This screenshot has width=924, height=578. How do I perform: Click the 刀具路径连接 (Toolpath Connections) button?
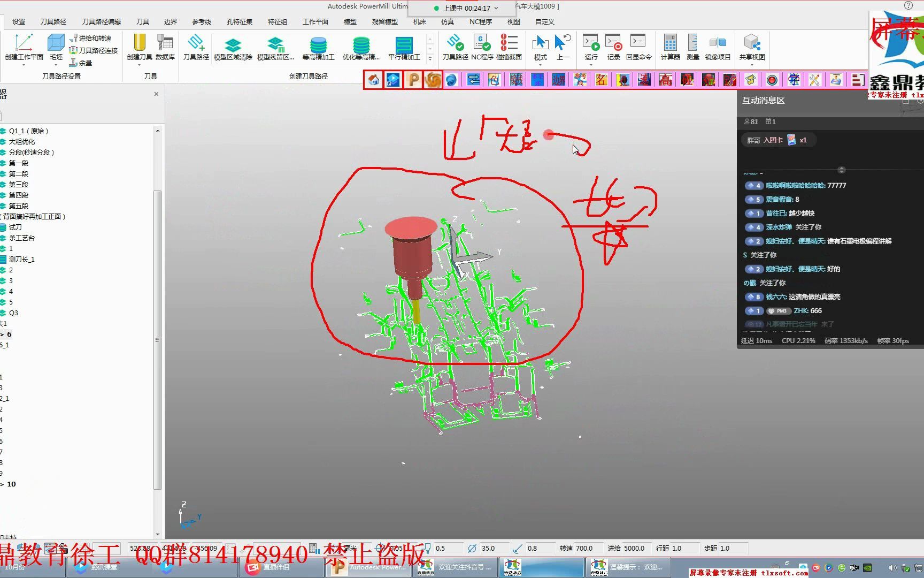[x=94, y=50]
